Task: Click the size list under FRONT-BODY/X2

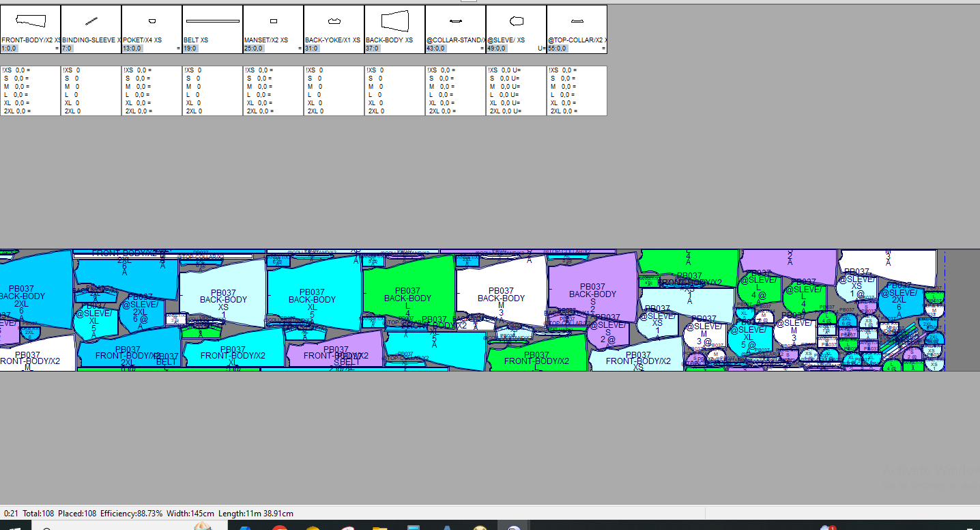Action: 30,91
